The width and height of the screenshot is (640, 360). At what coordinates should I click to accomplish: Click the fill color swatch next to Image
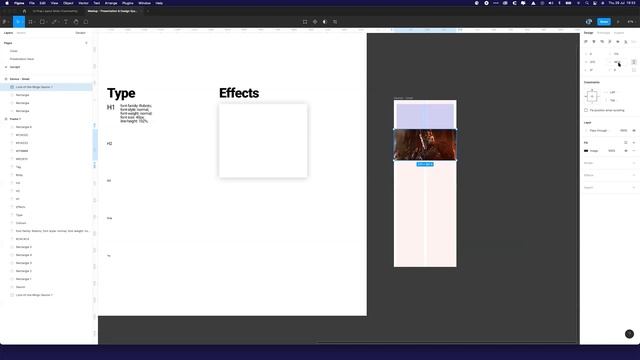pyautogui.click(x=586, y=151)
